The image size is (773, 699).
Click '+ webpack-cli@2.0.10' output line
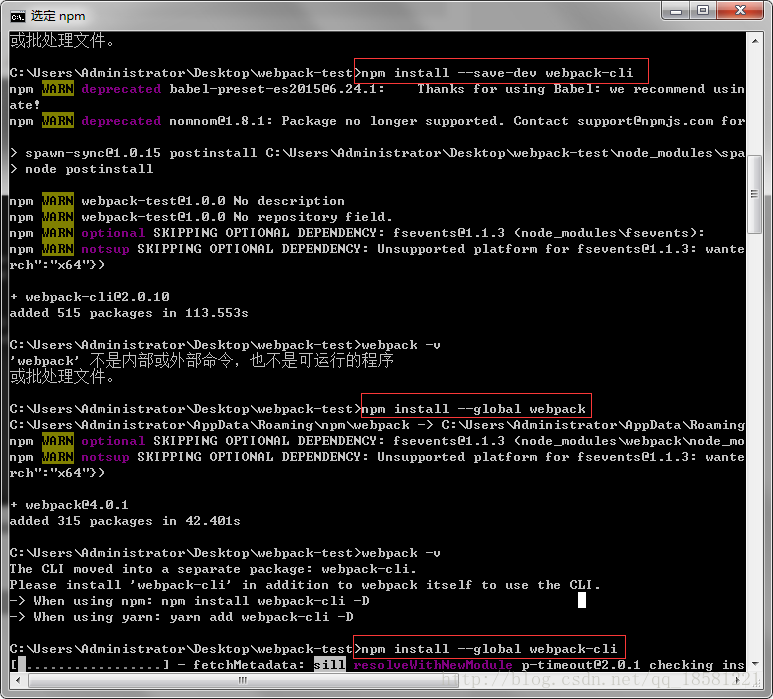(x=90, y=297)
